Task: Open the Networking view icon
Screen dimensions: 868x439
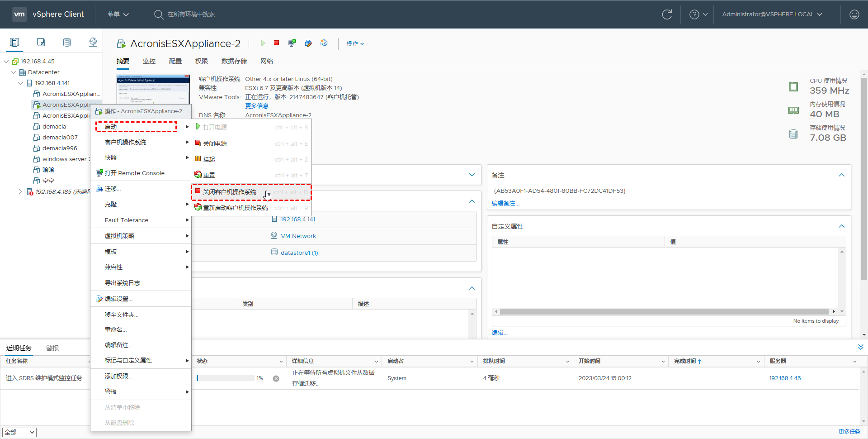Action: (x=93, y=42)
